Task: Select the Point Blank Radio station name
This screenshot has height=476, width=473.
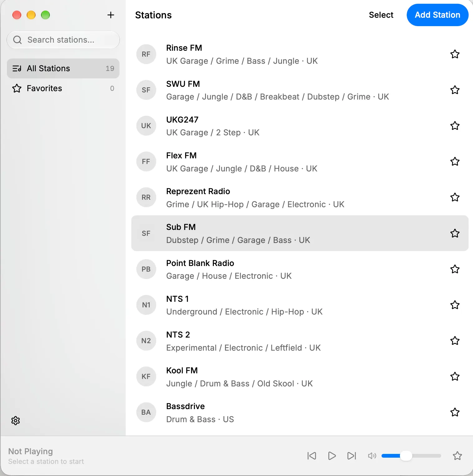Action: 200,263
